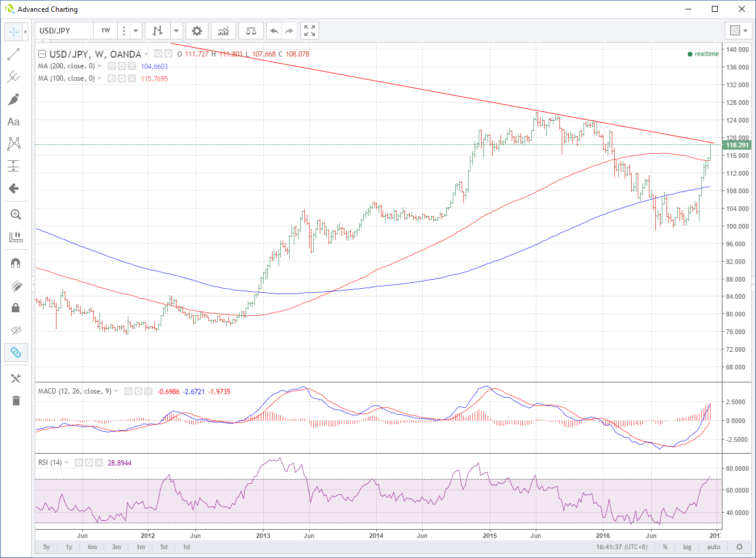Open the indicators dialog
Screen dimensions: 756x558
[x=224, y=31]
